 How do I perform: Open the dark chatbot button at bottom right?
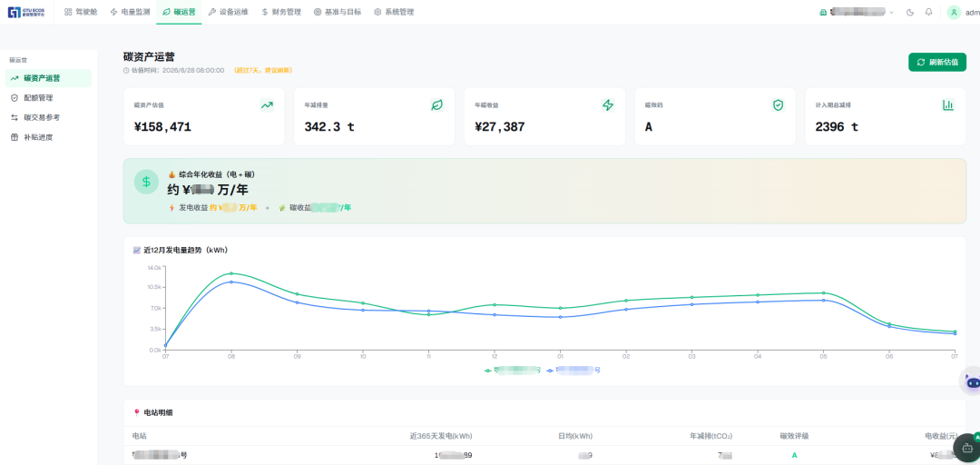(967, 448)
